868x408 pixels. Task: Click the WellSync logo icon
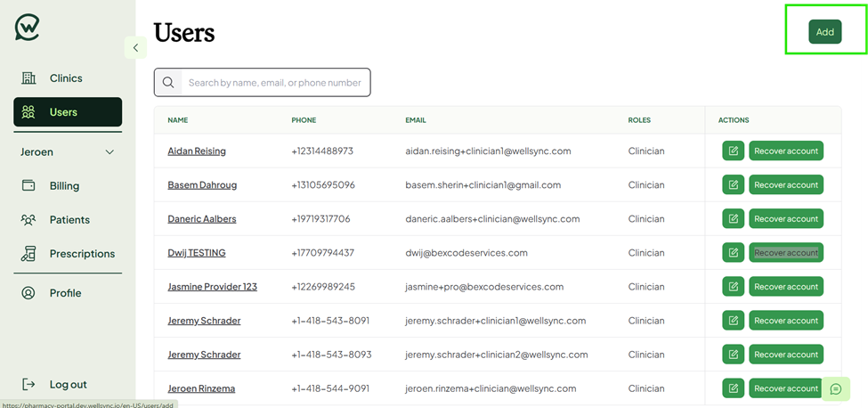[27, 27]
